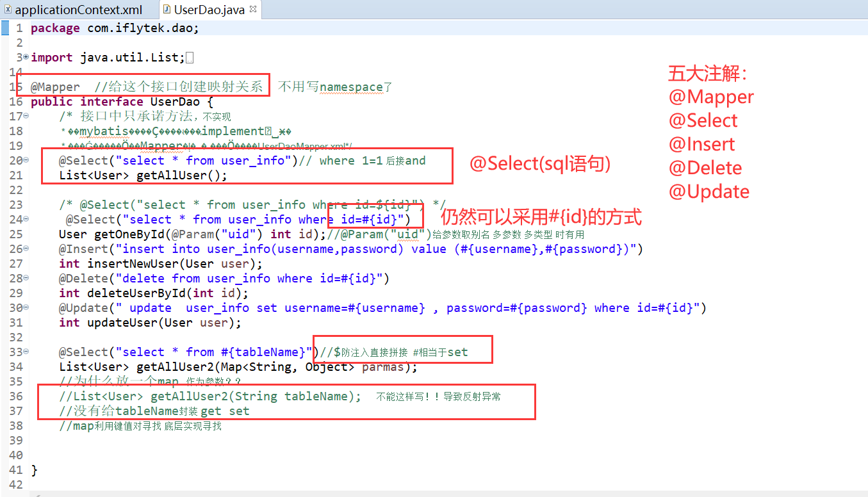Viewport: 868px width, 497px height.
Task: Click line number 39 in the gutter
Action: [17, 441]
